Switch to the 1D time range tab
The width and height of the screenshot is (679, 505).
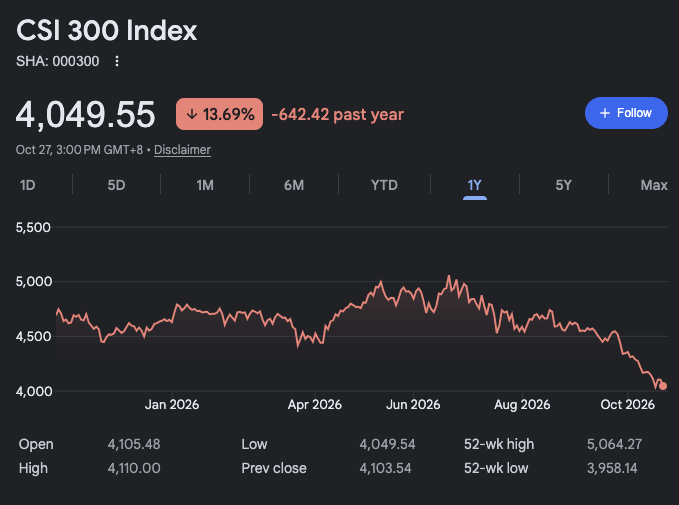[x=28, y=185]
